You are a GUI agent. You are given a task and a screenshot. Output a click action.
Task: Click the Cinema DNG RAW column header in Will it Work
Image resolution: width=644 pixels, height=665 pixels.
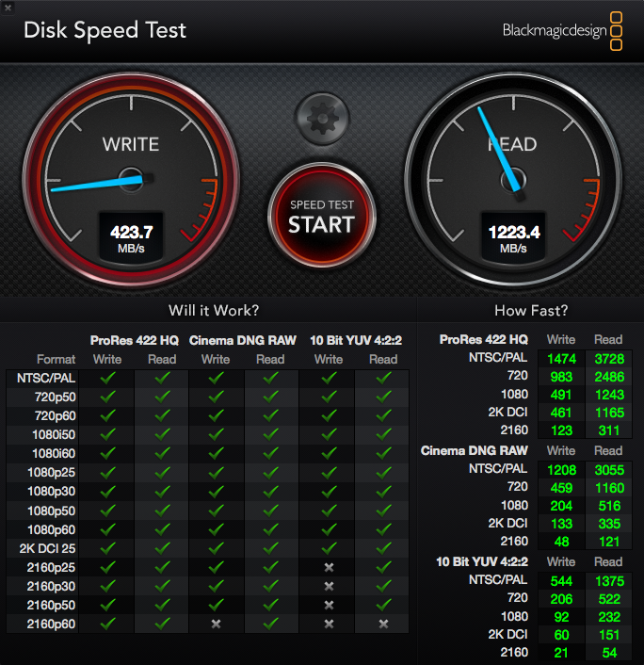click(243, 340)
